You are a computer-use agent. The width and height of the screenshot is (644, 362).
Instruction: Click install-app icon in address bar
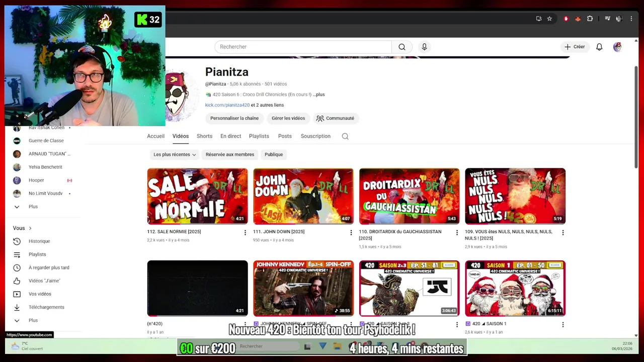point(539,19)
